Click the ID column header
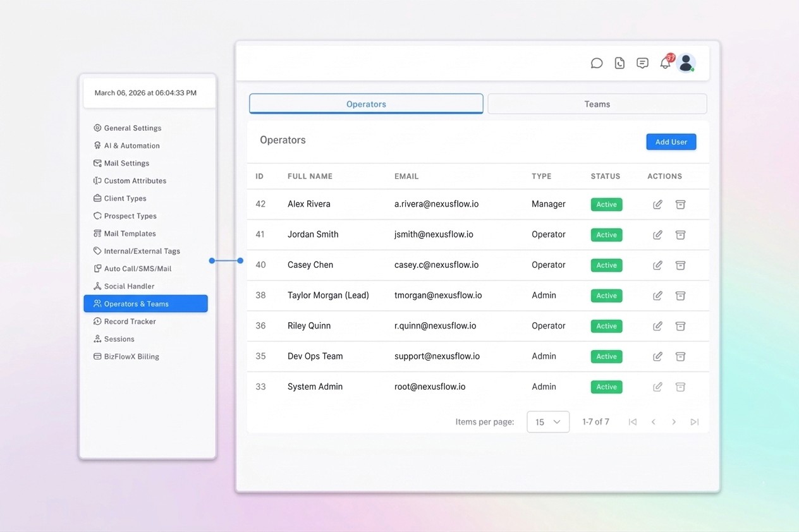The width and height of the screenshot is (799, 532). pos(259,176)
